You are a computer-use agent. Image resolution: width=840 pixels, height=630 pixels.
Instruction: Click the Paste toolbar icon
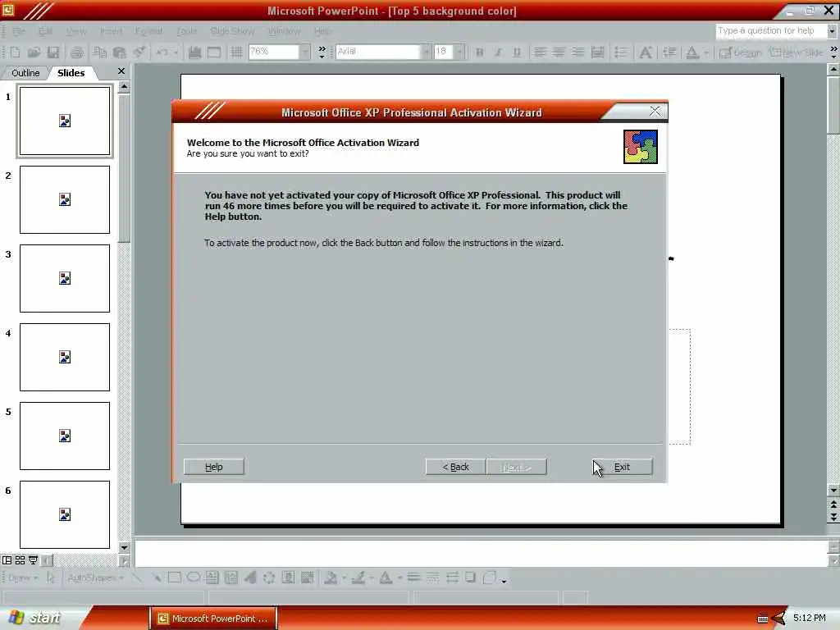pyautogui.click(x=120, y=52)
